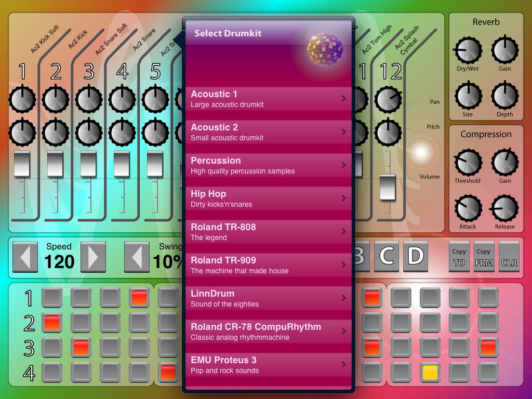Click the Copy TO button
Image resolution: width=532 pixels, height=399 pixels.
tap(459, 257)
